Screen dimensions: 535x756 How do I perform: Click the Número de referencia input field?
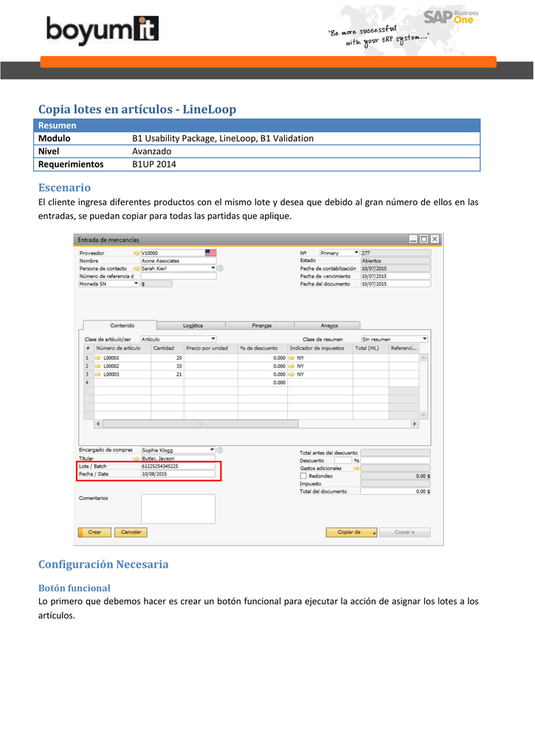pos(178,276)
